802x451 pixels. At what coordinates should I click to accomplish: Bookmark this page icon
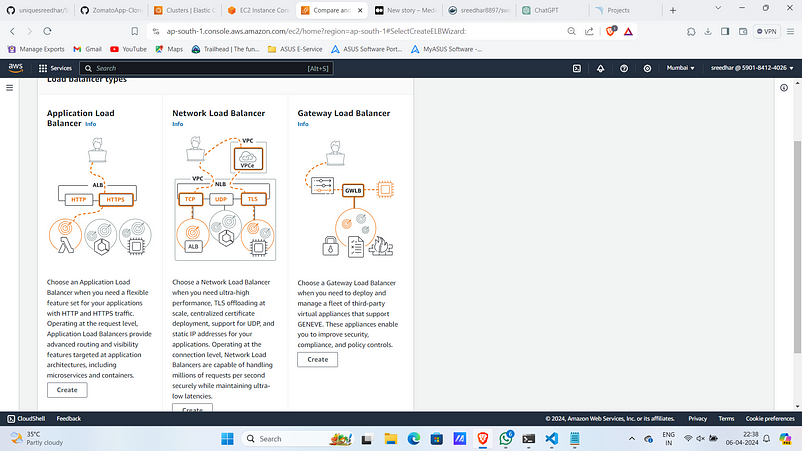[135, 31]
